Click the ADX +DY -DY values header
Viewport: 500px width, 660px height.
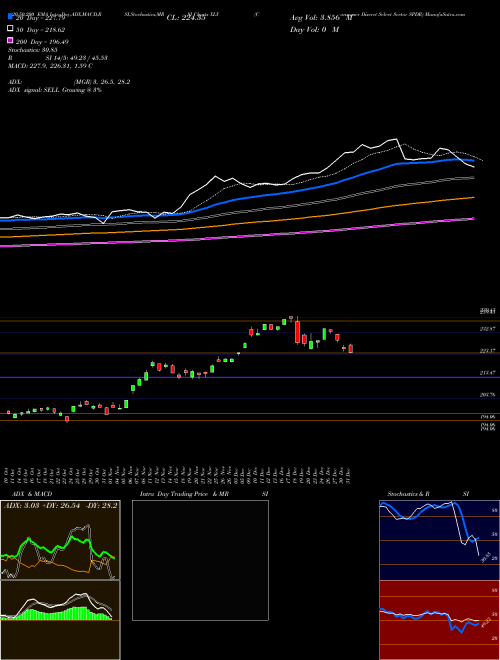tap(61, 505)
